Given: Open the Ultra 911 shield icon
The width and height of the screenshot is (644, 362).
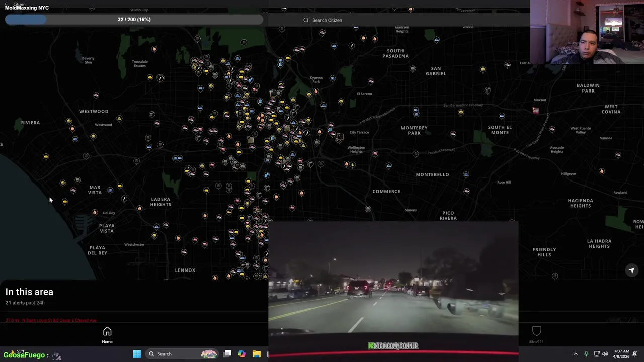Looking at the screenshot, I should (x=536, y=331).
